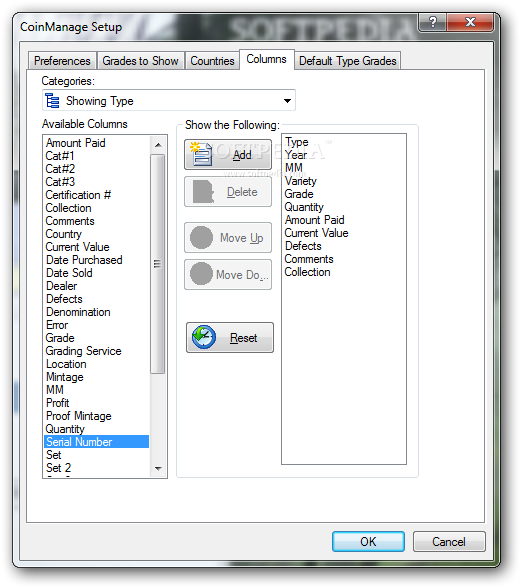Switch to the Countries tab
The width and height of the screenshot is (521, 588).
click(212, 61)
